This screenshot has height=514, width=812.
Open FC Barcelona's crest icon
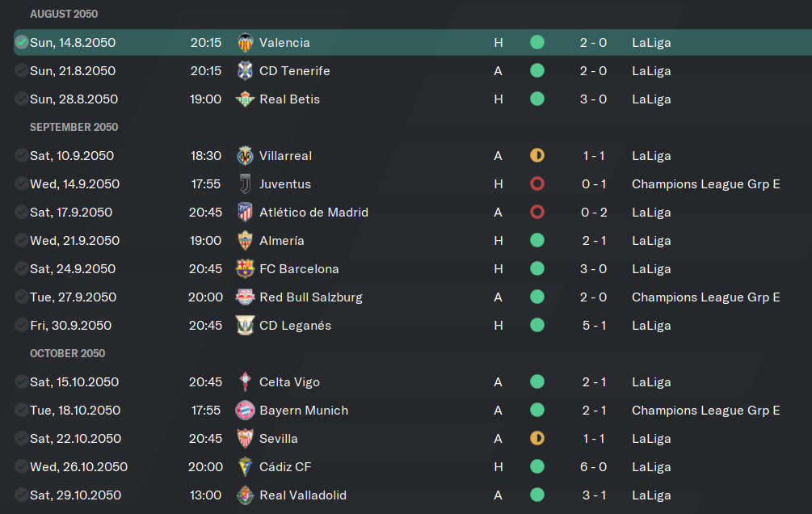point(245,268)
